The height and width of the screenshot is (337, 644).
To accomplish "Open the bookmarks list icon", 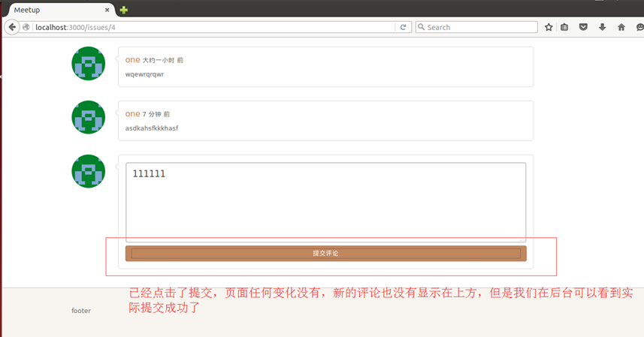I will [x=564, y=27].
